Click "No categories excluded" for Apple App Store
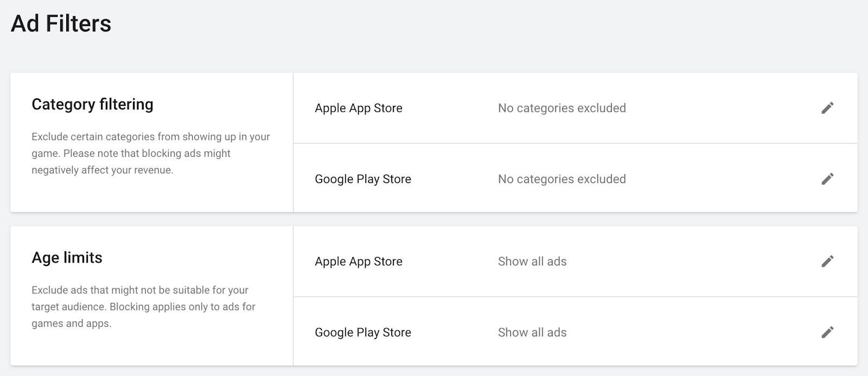Screen dimensions: 868x376 click(561, 108)
